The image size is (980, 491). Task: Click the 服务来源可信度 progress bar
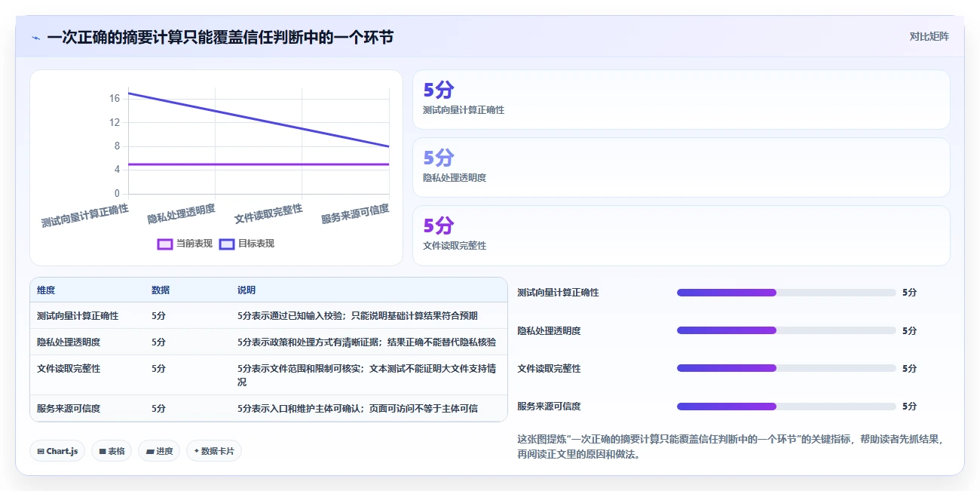pos(786,407)
